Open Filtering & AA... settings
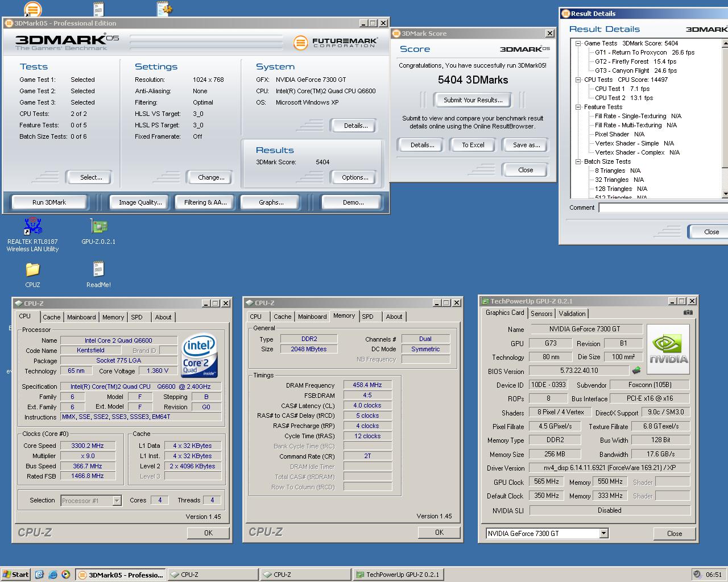728x582 pixels. 205,202
